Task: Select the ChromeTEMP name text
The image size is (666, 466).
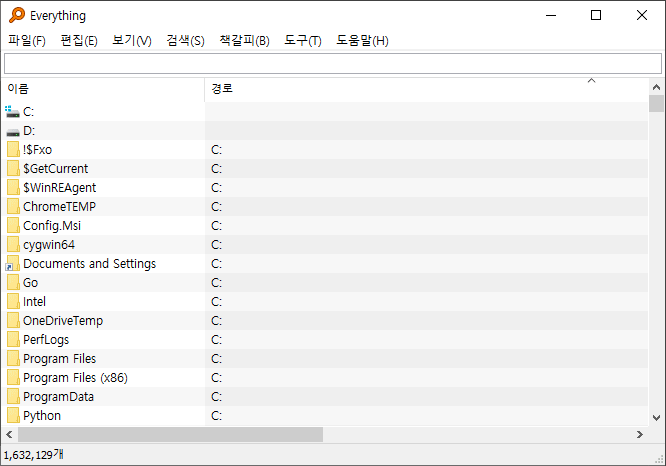Action: pos(59,206)
